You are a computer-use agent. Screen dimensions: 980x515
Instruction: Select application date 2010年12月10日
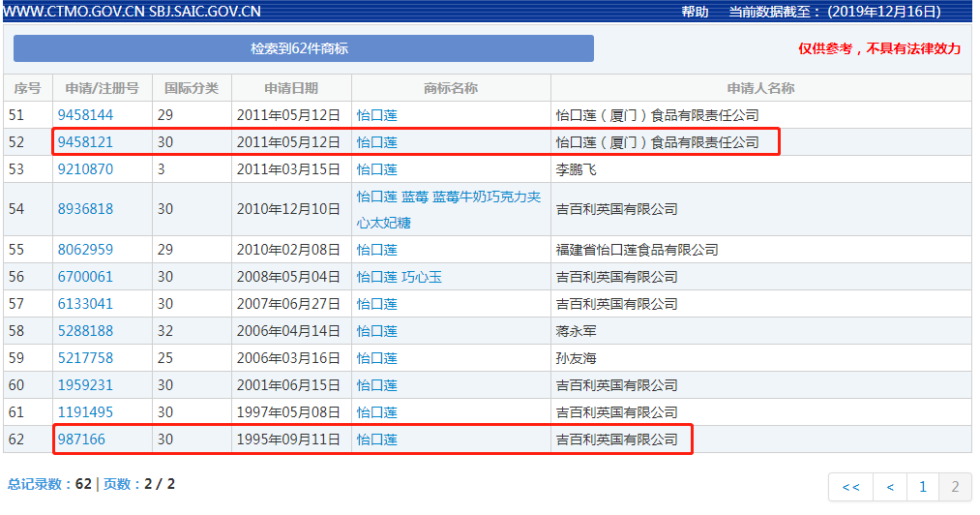tap(288, 209)
